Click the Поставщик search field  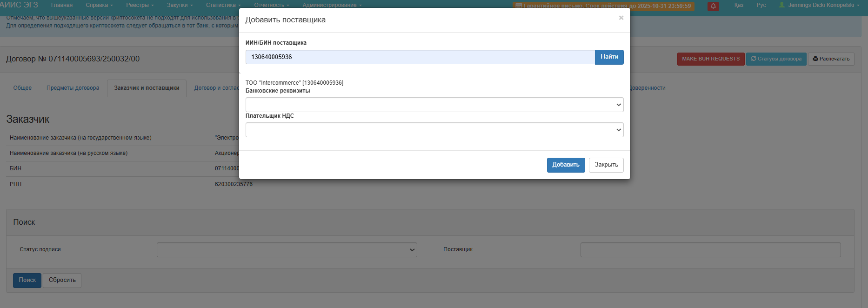coord(710,250)
